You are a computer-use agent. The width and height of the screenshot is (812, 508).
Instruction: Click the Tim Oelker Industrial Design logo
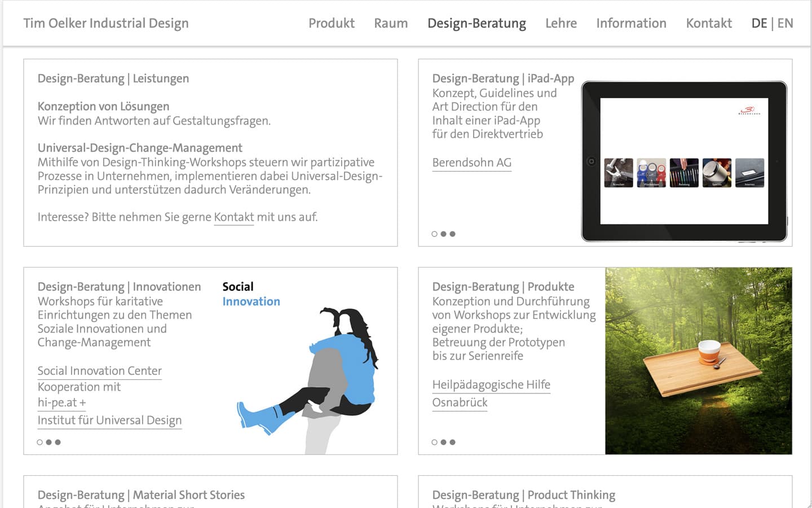tap(105, 23)
